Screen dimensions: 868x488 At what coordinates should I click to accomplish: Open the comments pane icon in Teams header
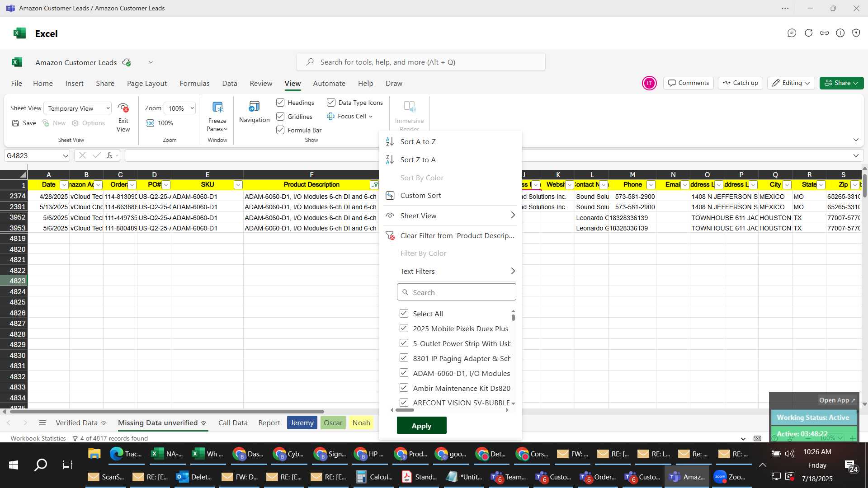click(792, 33)
